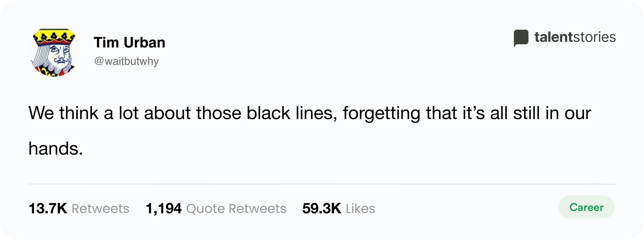Click the "stories" part of the wordmark
Screen dimensions: 644x240
point(594,37)
